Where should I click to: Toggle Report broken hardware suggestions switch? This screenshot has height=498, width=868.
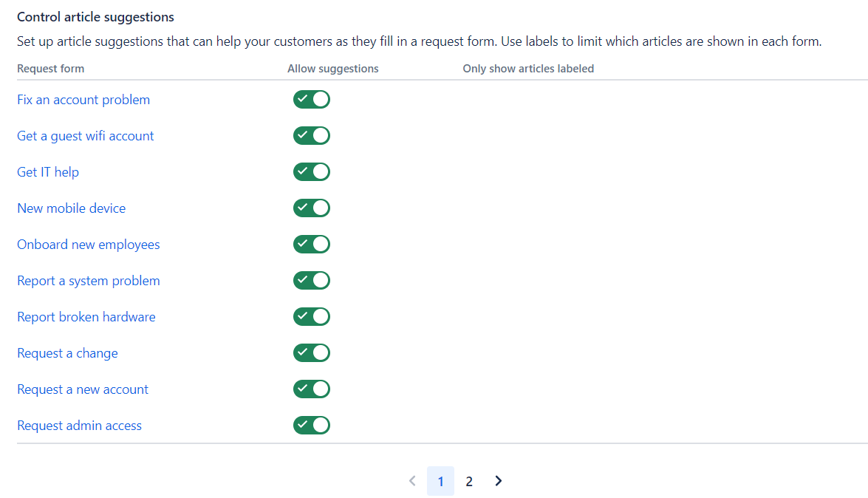pos(311,317)
